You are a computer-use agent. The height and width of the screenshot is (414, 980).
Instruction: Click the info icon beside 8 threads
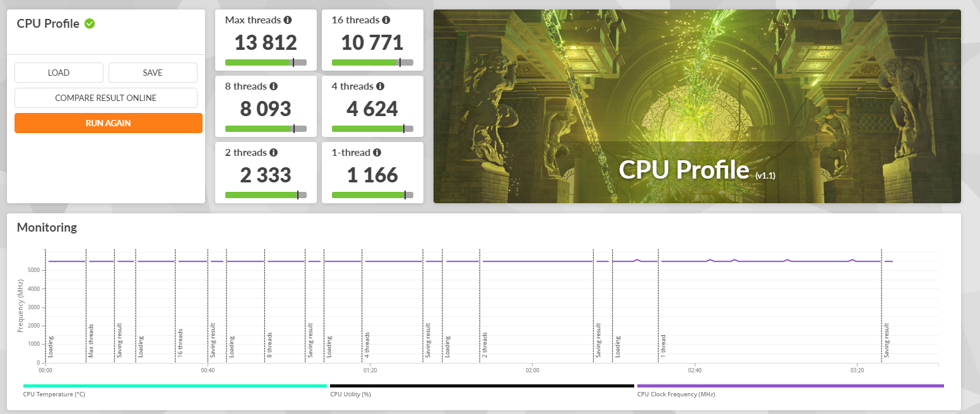pyautogui.click(x=274, y=86)
